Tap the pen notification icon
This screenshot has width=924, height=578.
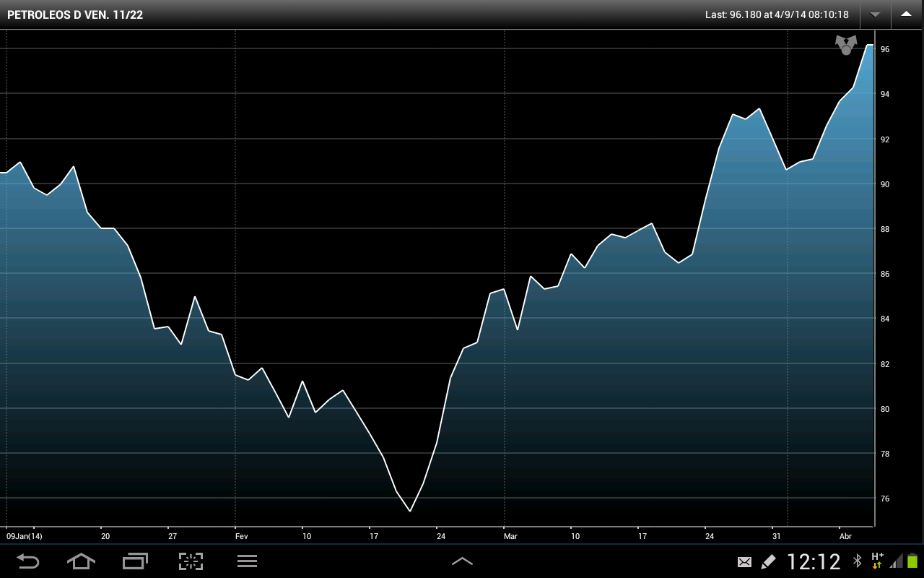[x=768, y=561]
